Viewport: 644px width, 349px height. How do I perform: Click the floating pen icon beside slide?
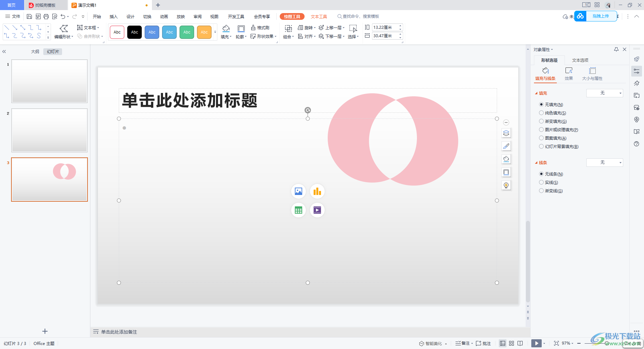pos(506,146)
